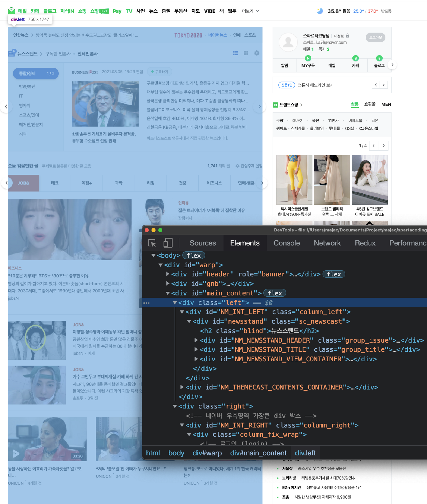Toggle the device toolbar icon in DevTools
The width and height of the screenshot is (427, 504).
point(168,243)
